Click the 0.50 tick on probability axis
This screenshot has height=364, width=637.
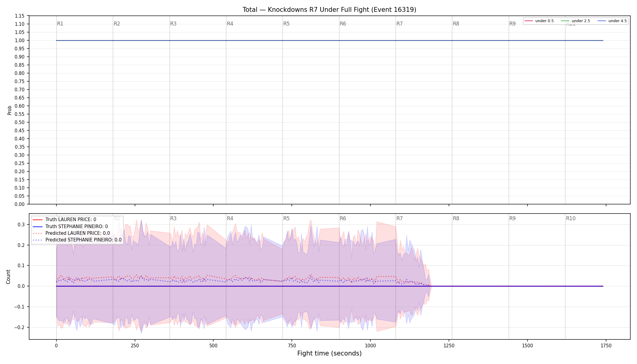click(x=20, y=122)
